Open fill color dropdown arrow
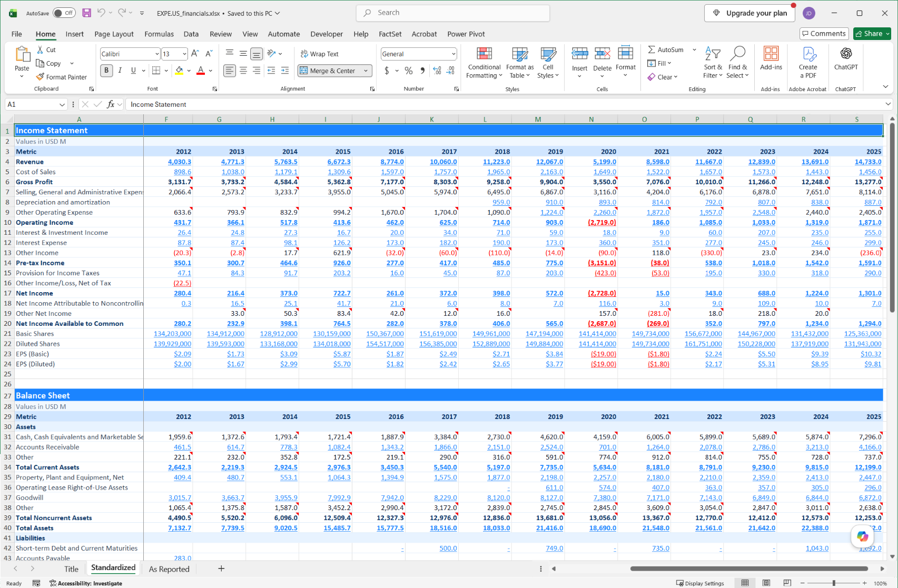Image resolution: width=898 pixels, height=588 pixels. point(189,71)
